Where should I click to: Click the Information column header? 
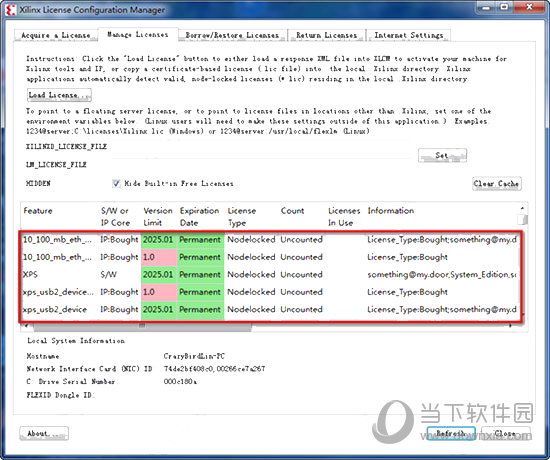[x=391, y=211]
